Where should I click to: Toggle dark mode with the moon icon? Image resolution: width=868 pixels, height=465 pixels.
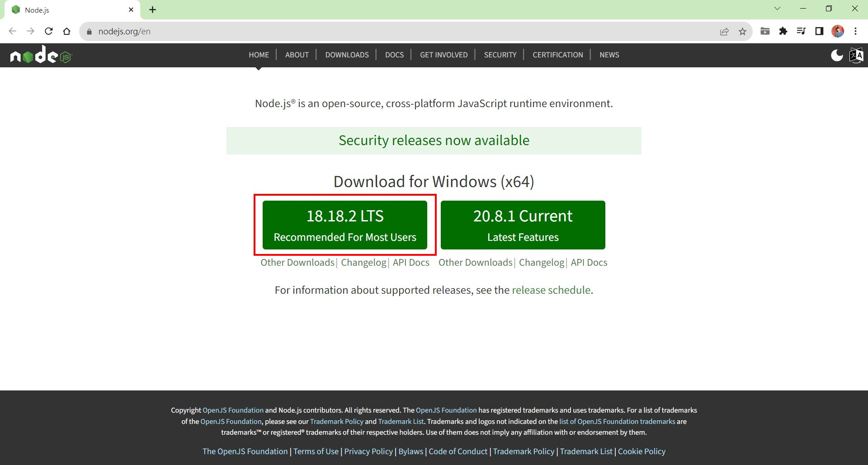[837, 55]
